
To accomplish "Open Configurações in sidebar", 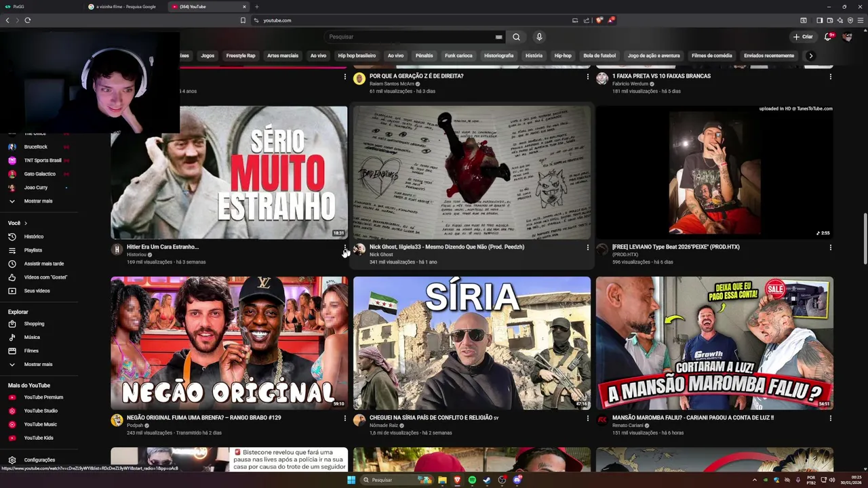I will [x=39, y=460].
